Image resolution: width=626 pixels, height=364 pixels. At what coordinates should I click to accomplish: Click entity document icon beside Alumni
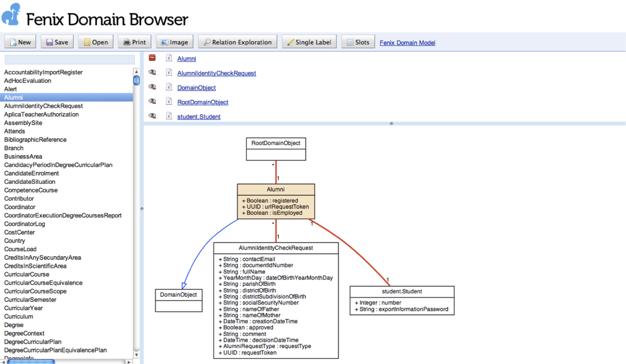pos(169,58)
